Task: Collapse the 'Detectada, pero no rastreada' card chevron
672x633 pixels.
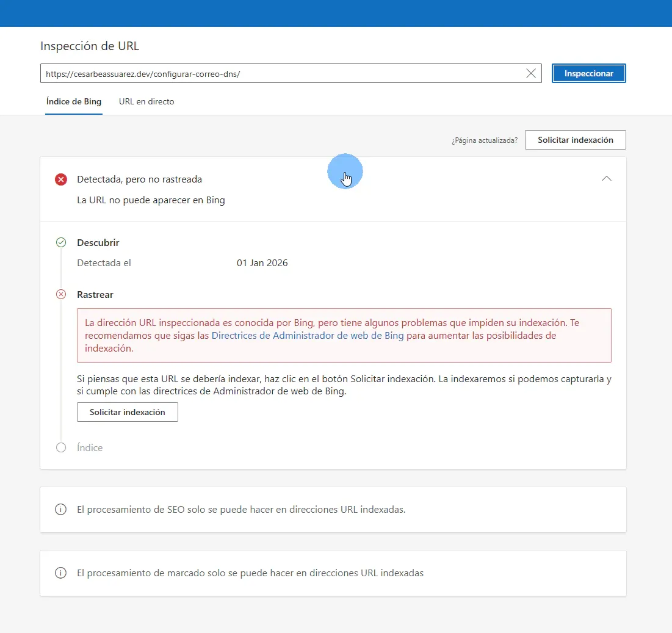Action: pos(607,179)
